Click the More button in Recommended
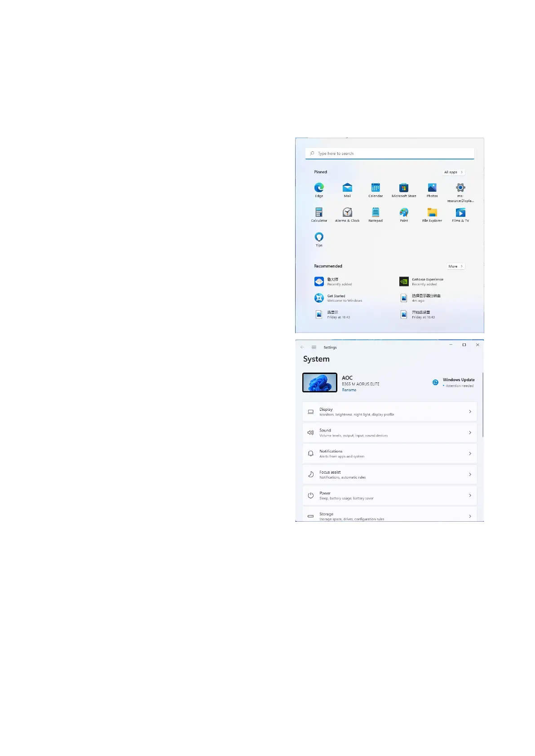This screenshot has height=756, width=535. (x=455, y=267)
